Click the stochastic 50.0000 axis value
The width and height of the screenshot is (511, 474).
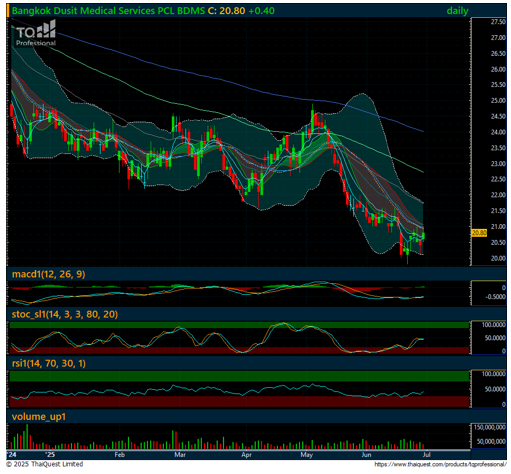(x=495, y=338)
